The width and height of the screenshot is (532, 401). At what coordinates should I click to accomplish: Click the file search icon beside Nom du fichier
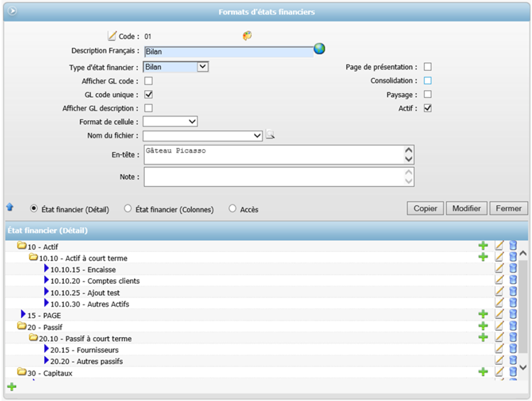[270, 135]
